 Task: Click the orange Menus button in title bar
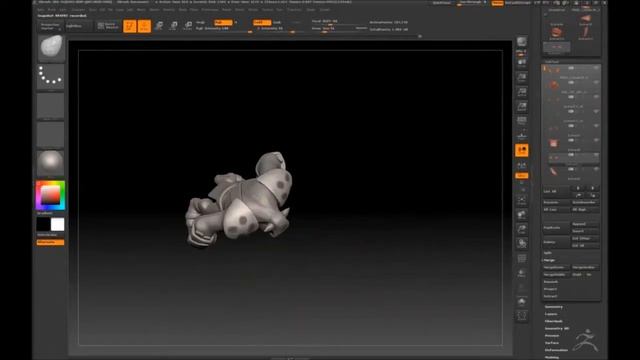tap(498, 3)
